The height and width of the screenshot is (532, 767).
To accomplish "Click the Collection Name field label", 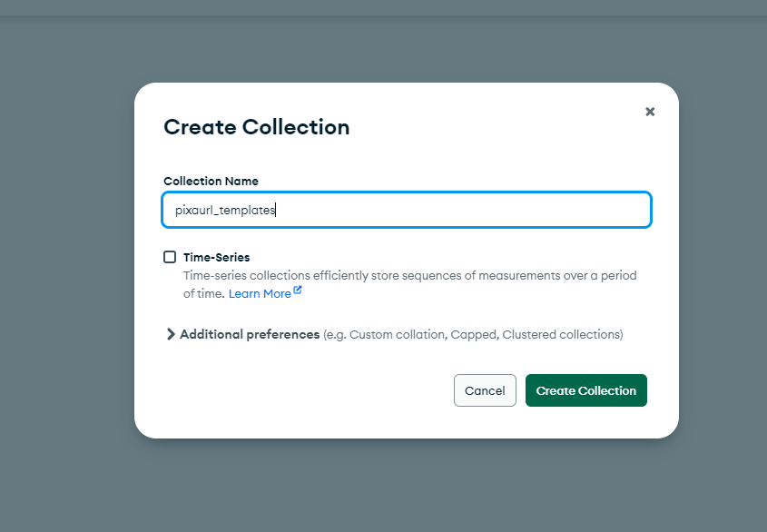I will pyautogui.click(x=211, y=181).
